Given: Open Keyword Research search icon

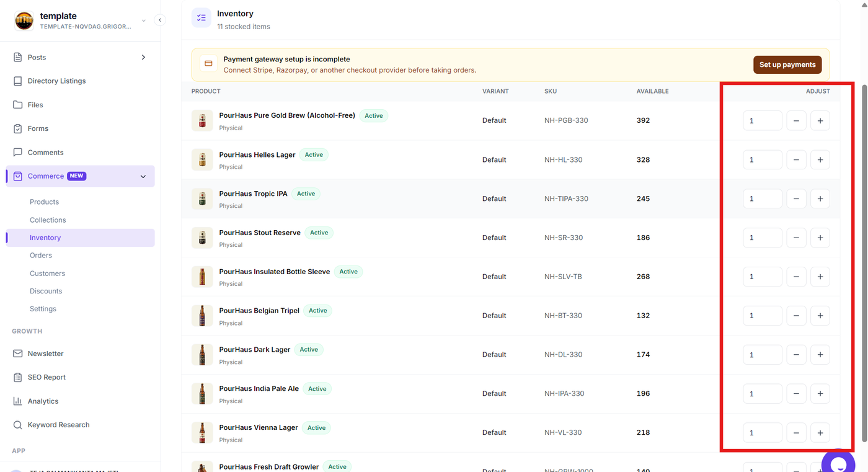Looking at the screenshot, I should [x=17, y=425].
